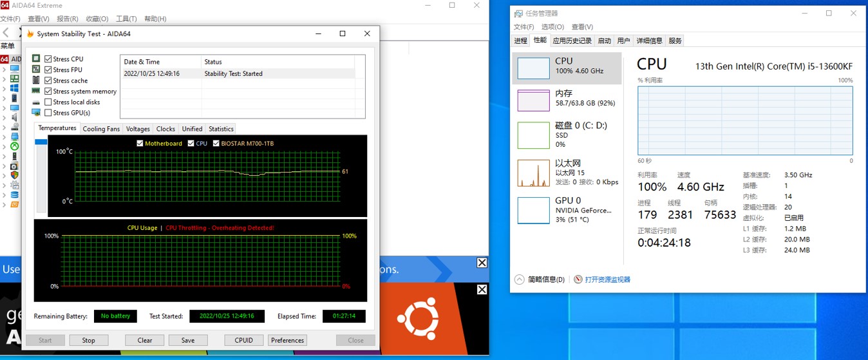
Task: Click the 简略信息 up-chevron circle icon
Action: point(520,279)
